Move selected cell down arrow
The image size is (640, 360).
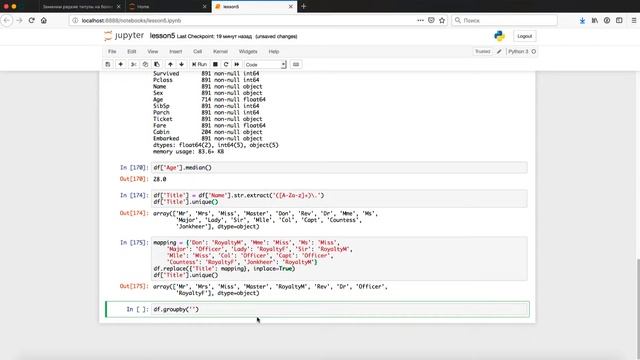click(x=181, y=64)
